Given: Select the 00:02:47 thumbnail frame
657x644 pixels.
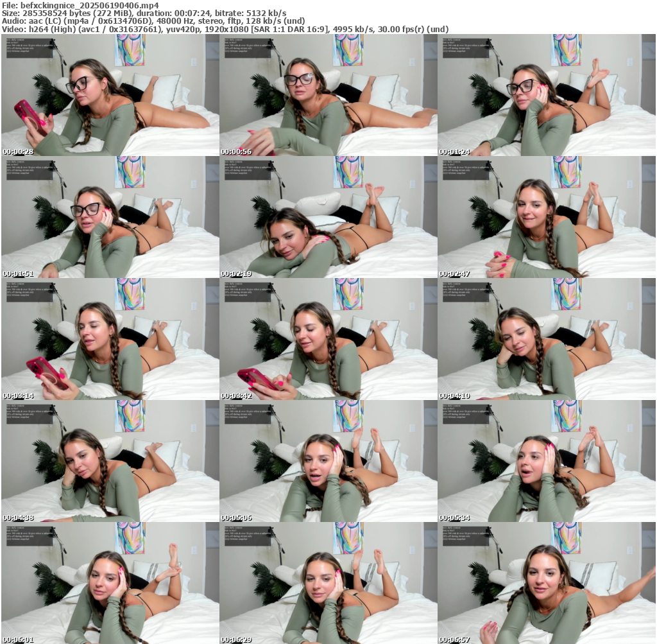Looking at the screenshot, I should (547, 217).
